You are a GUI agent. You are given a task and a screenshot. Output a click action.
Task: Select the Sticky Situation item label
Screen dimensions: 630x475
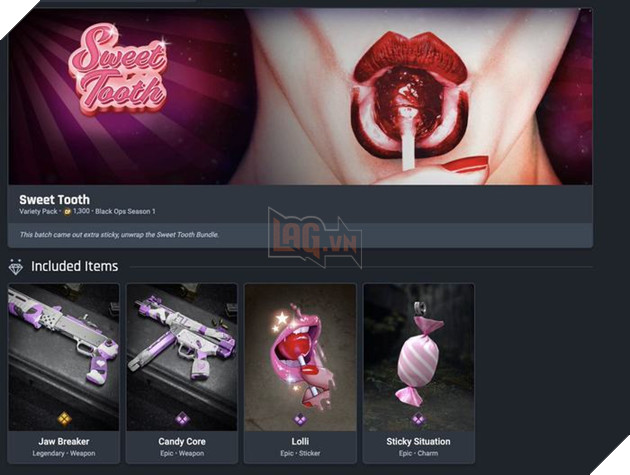[x=418, y=441]
